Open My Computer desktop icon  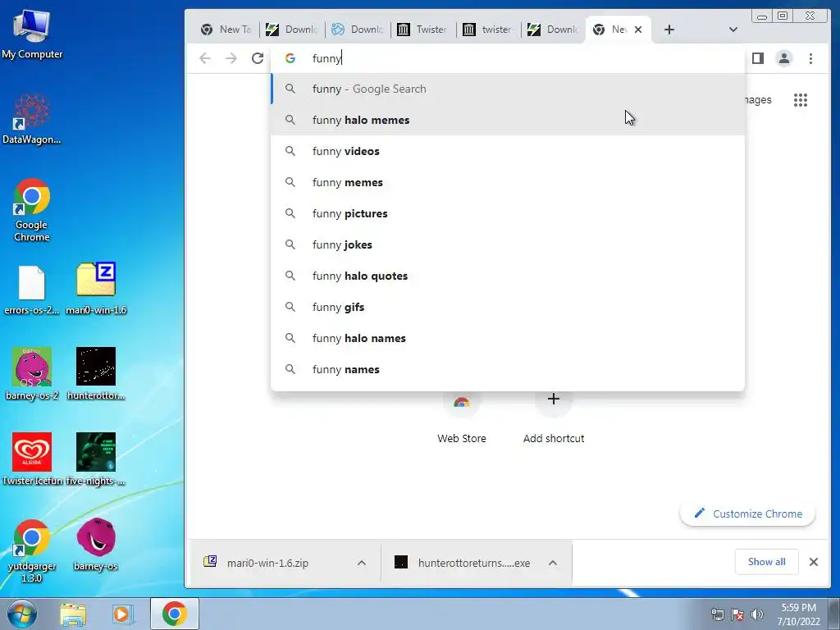coord(32,34)
